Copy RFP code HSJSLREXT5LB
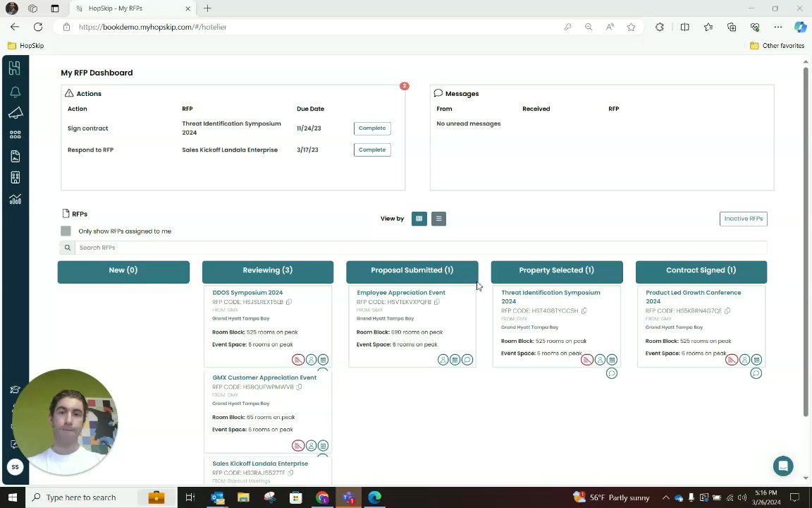This screenshot has height=508, width=812. click(289, 302)
